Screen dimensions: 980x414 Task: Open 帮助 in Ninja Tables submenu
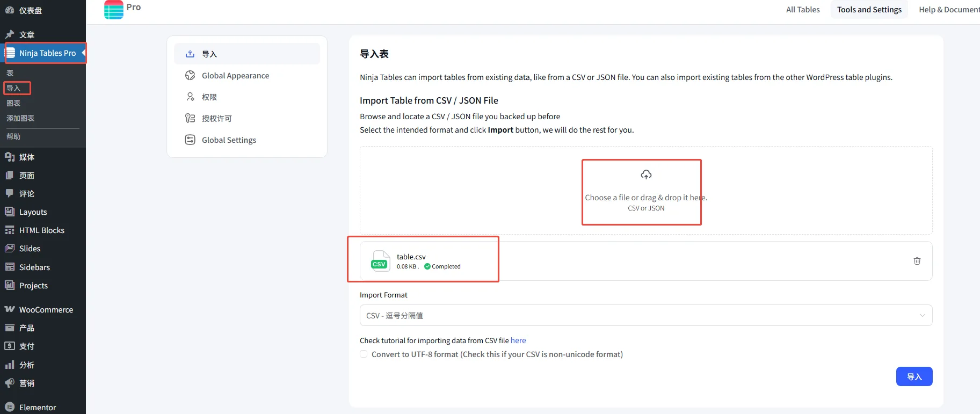point(13,136)
